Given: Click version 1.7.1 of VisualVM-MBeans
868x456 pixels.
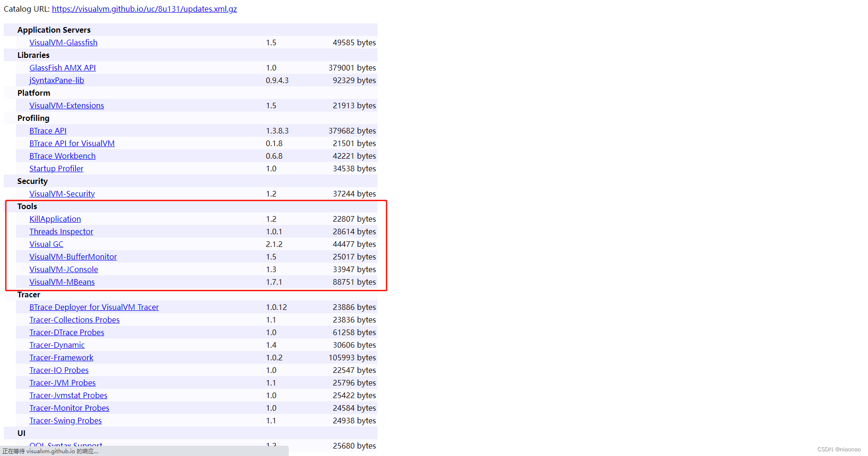Looking at the screenshot, I should pos(274,282).
